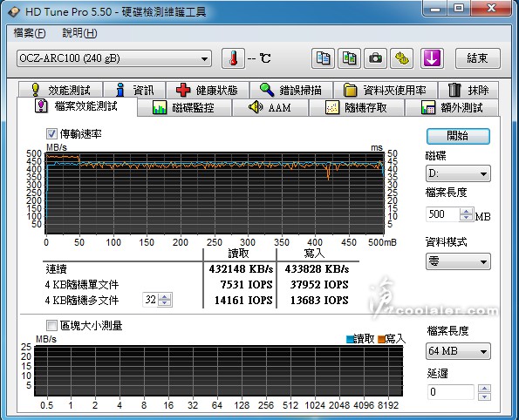Click the 結束 exit button
The width and height of the screenshot is (519, 420).
(478, 58)
